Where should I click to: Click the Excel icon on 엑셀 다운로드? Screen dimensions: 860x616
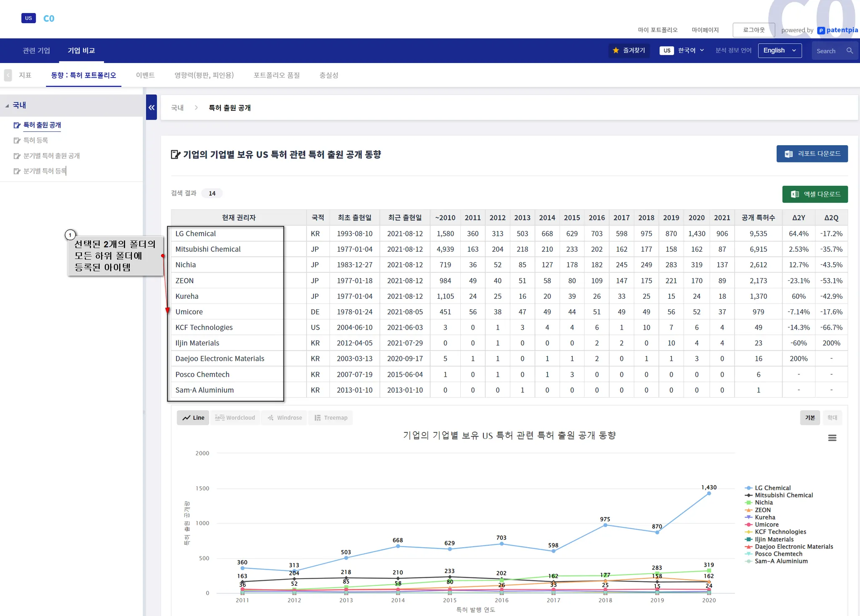coord(794,194)
